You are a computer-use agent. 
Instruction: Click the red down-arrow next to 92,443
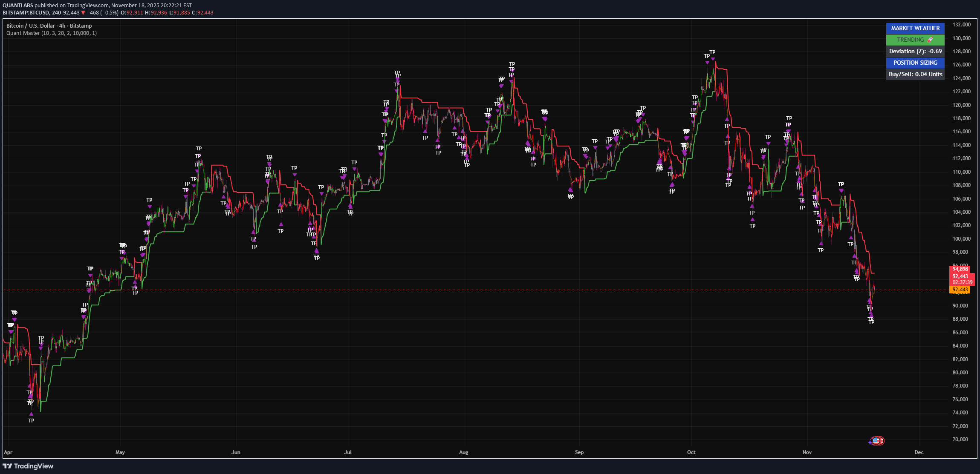pos(83,13)
